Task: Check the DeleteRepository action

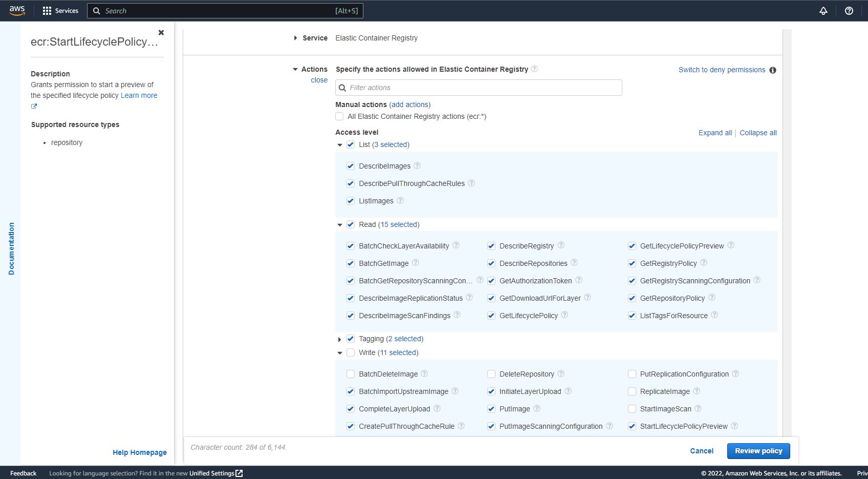Action: point(491,374)
